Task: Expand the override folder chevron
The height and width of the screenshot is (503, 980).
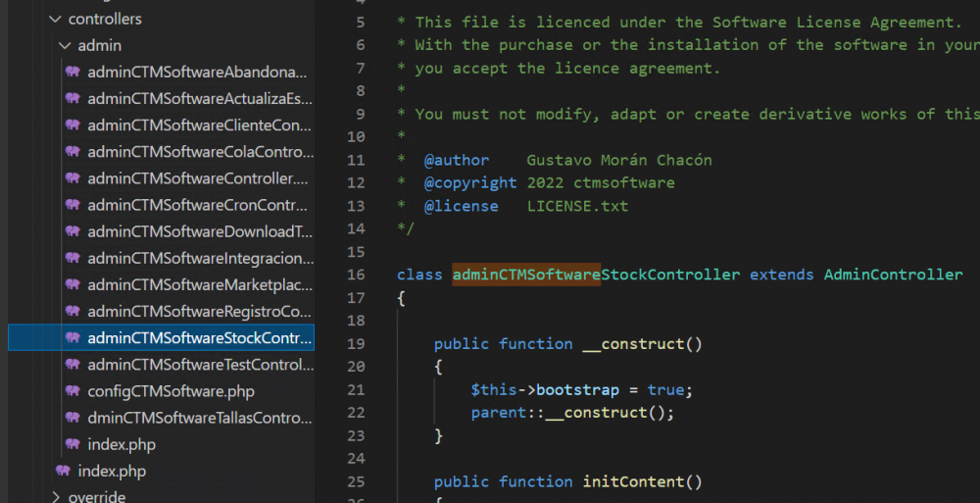Action: click(x=56, y=497)
